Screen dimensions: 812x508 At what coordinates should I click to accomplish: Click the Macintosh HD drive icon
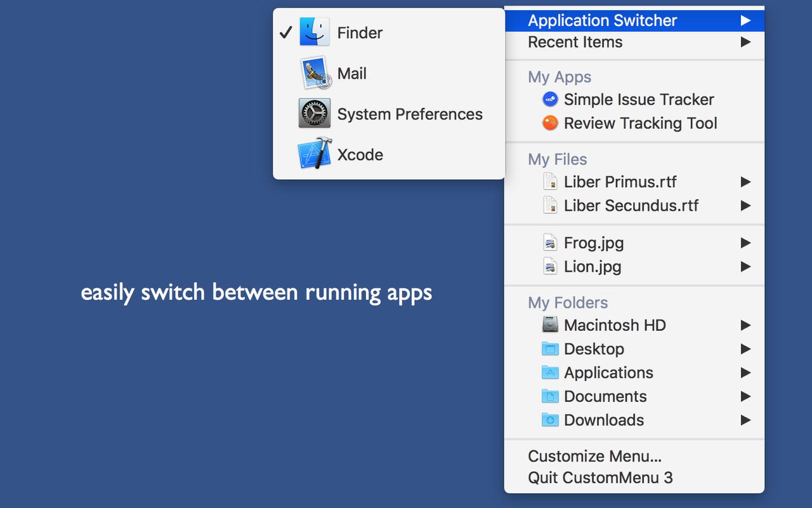coord(550,324)
